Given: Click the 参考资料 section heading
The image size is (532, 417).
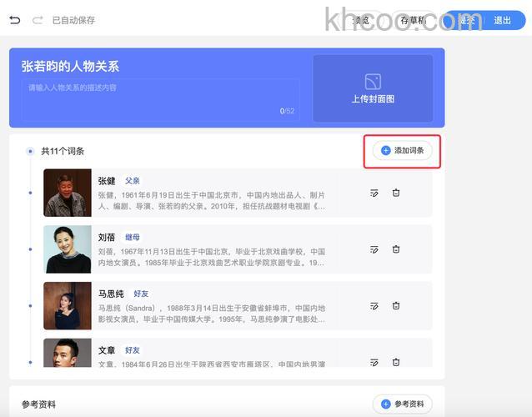Looking at the screenshot, I should point(38,404).
